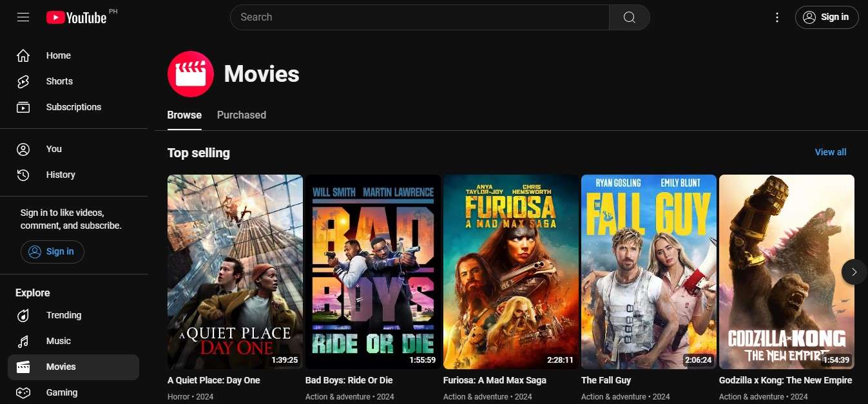The width and height of the screenshot is (868, 404).
Task: Click the 1:39:25 duration badge
Action: (x=285, y=360)
